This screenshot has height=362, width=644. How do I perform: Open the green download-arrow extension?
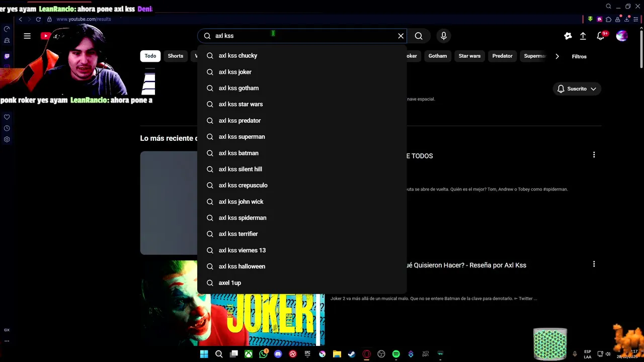pyautogui.click(x=590, y=19)
